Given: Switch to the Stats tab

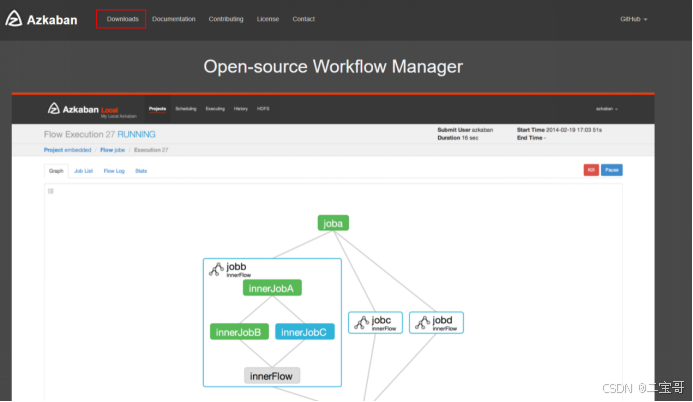Looking at the screenshot, I should click(x=141, y=171).
